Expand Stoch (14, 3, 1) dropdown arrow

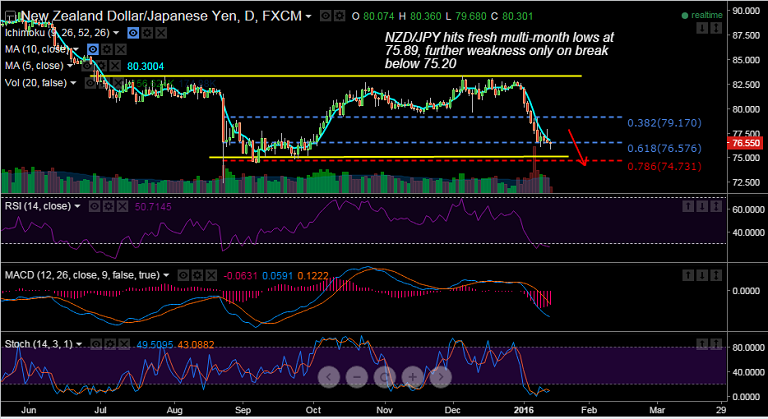pyautogui.click(x=79, y=345)
